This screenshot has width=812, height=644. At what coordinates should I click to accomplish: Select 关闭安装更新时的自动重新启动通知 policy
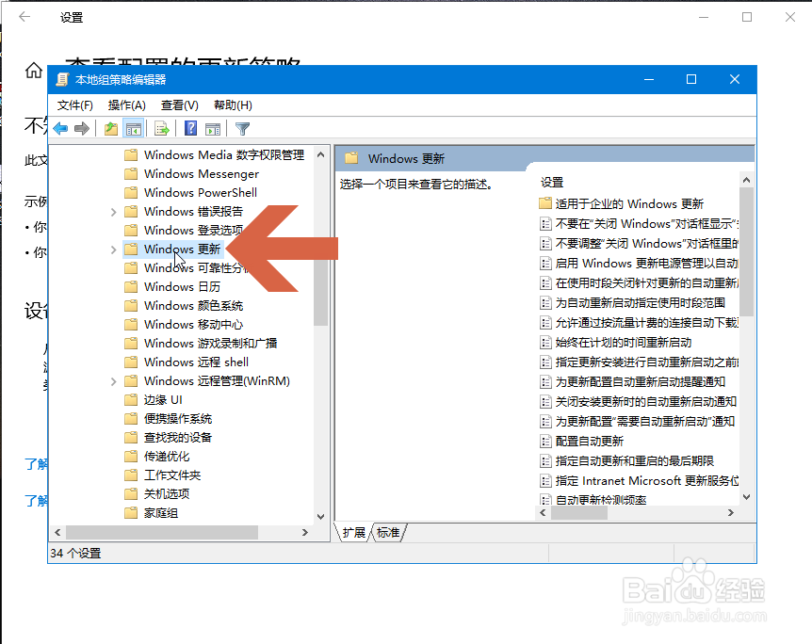pyautogui.click(x=646, y=402)
